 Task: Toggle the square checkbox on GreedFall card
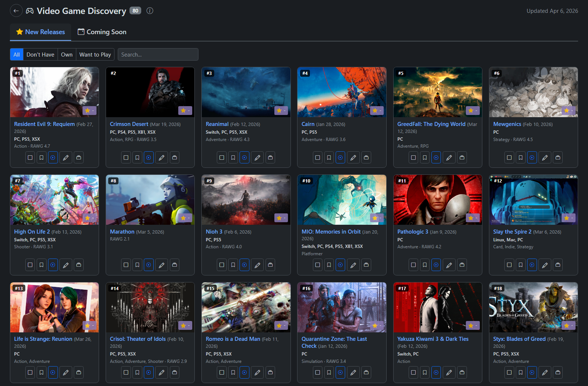413,158
